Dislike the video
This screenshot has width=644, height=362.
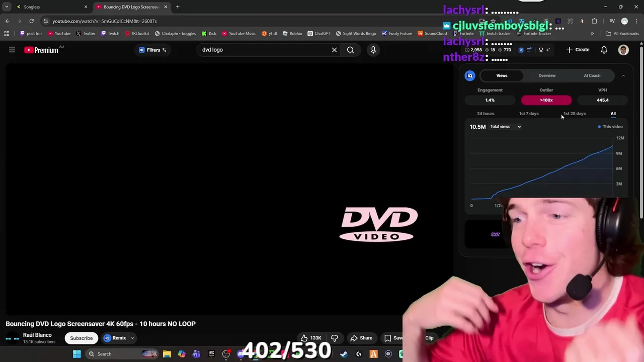coord(335,338)
